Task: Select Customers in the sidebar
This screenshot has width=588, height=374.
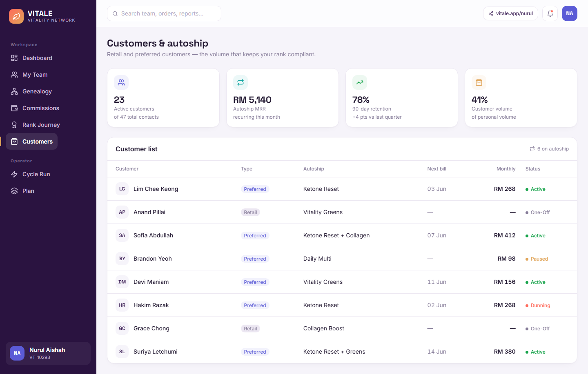Action: (32, 142)
